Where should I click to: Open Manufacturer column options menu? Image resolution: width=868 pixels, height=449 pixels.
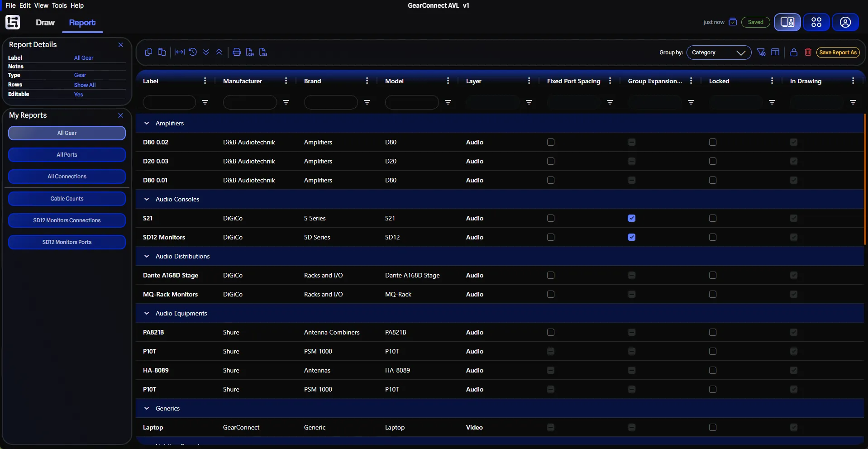pos(286,81)
